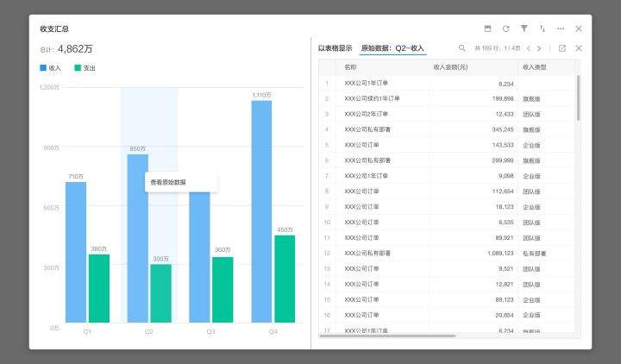
Task: Click the Q4 收入 bar labeled 1,110万
Action: [x=261, y=211]
